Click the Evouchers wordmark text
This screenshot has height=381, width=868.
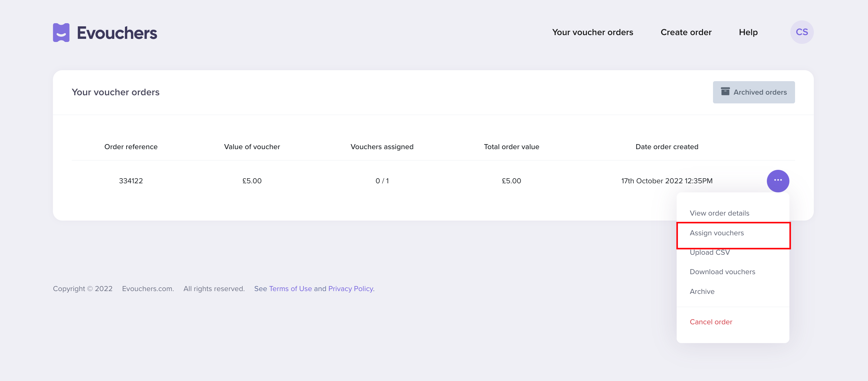117,33
